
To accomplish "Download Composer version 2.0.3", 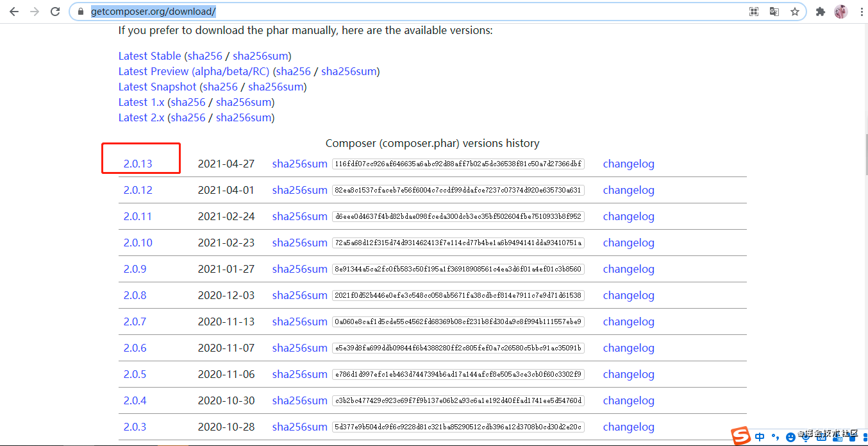I will [135, 427].
